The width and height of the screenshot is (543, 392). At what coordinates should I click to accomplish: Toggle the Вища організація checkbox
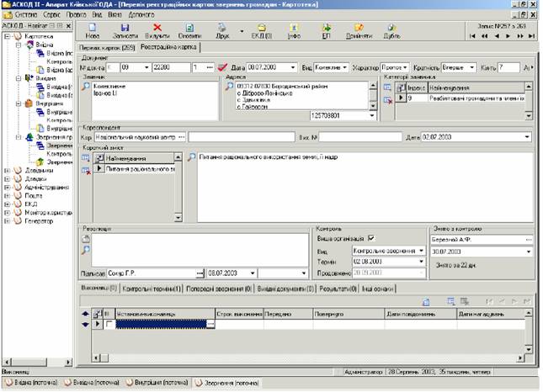373,238
